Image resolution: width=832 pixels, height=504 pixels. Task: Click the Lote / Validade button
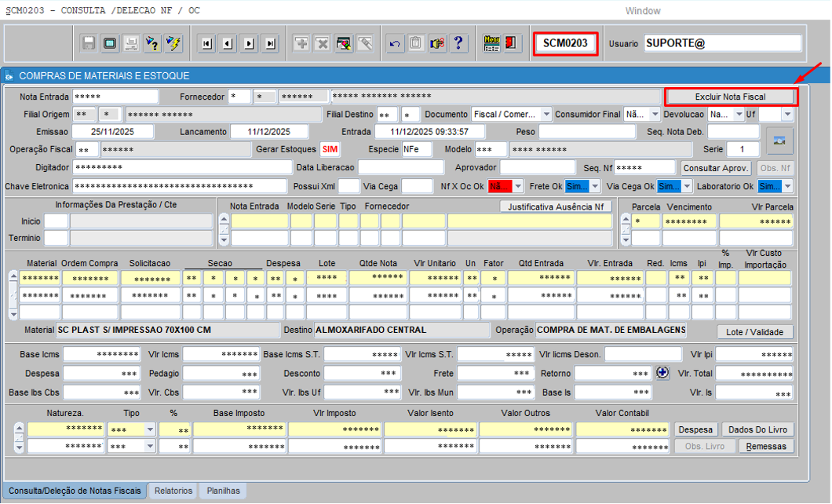click(x=754, y=332)
